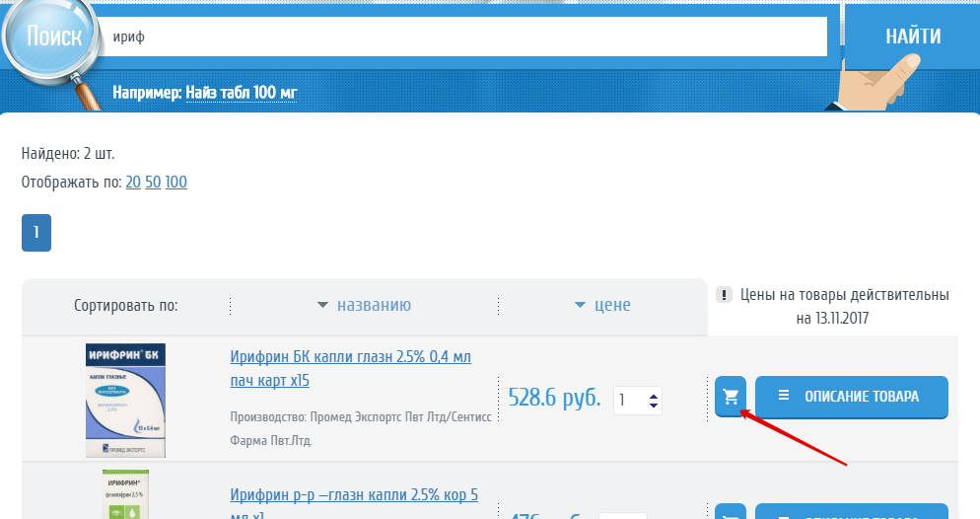This screenshot has width=980, height=519.
Task: Open ОПИСАНИЕ ТОВАРА for Ирифрин БК
Action: pos(851,397)
